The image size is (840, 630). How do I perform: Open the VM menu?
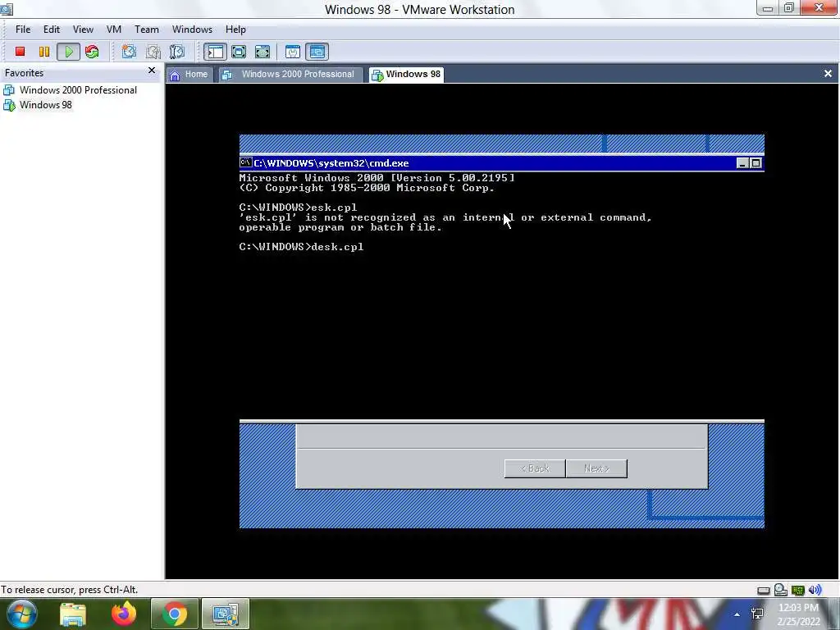click(x=113, y=30)
